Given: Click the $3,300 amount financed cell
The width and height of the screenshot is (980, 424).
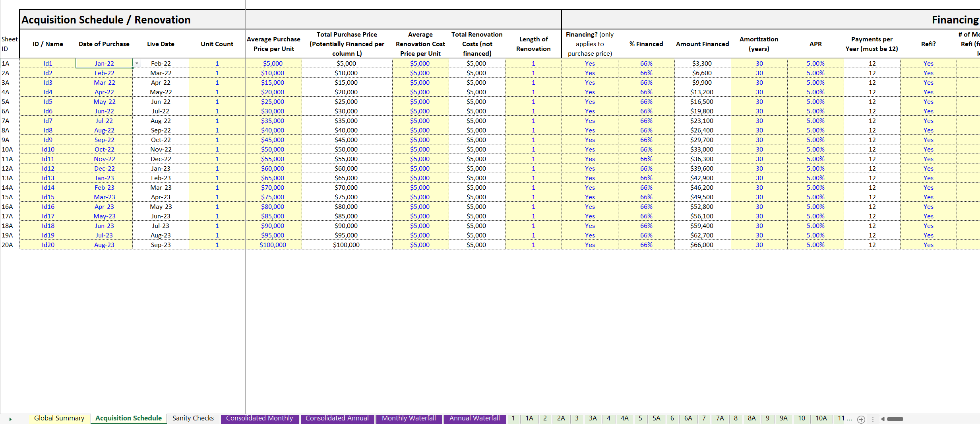Looking at the screenshot, I should (x=702, y=63).
